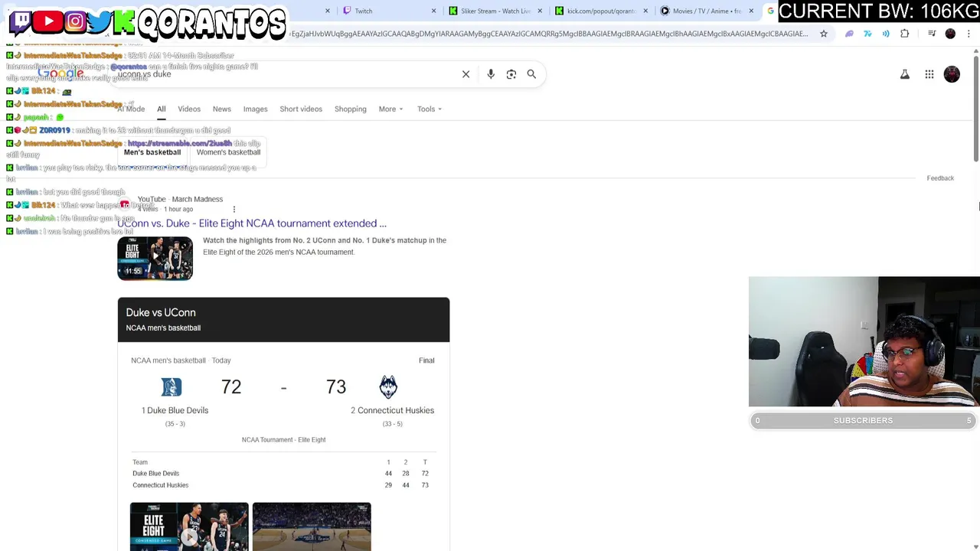Open Chrome media control icon
The width and height of the screenshot is (980, 551).
932,34
